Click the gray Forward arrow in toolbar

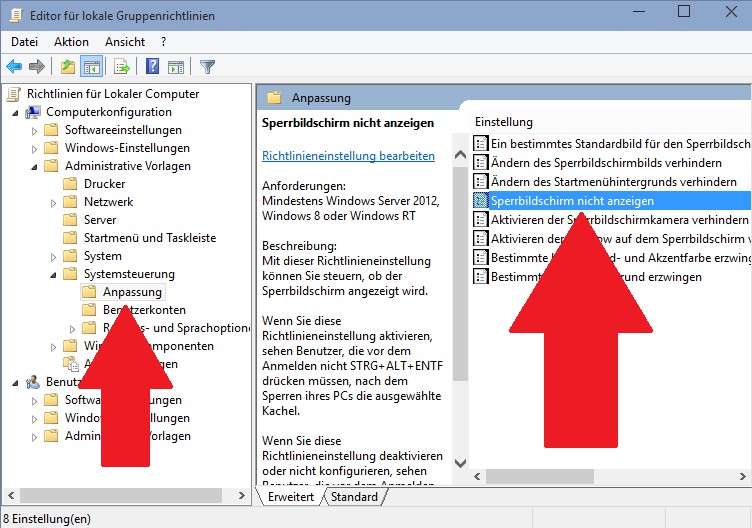[x=37, y=67]
